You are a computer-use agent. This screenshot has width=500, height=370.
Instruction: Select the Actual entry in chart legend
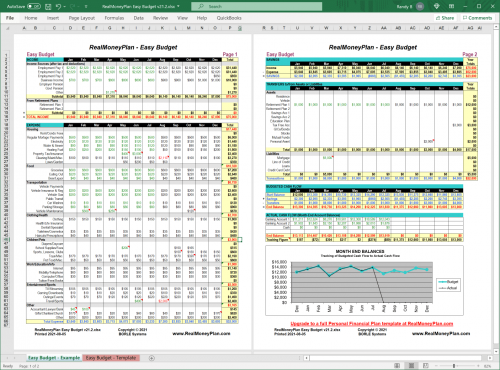449,288
